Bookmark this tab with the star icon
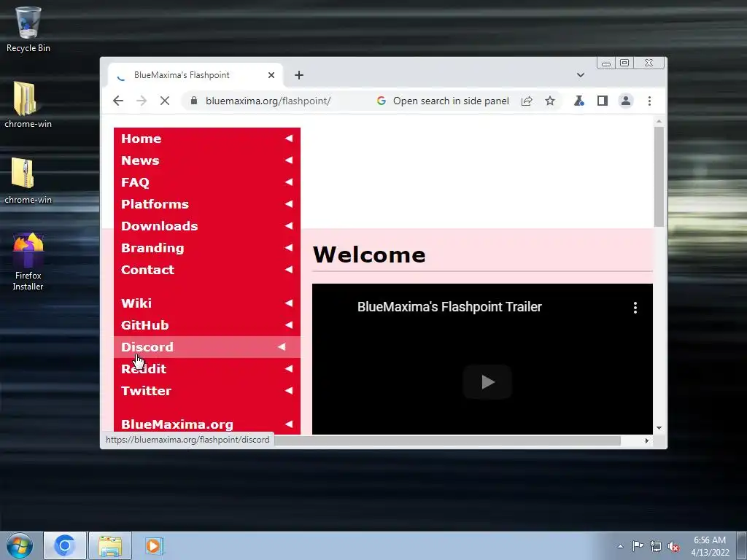Viewport: 747px width, 560px height. (x=550, y=101)
